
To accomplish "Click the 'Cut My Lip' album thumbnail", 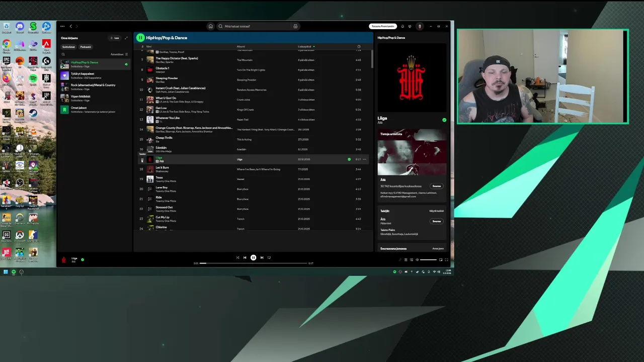I will (150, 219).
